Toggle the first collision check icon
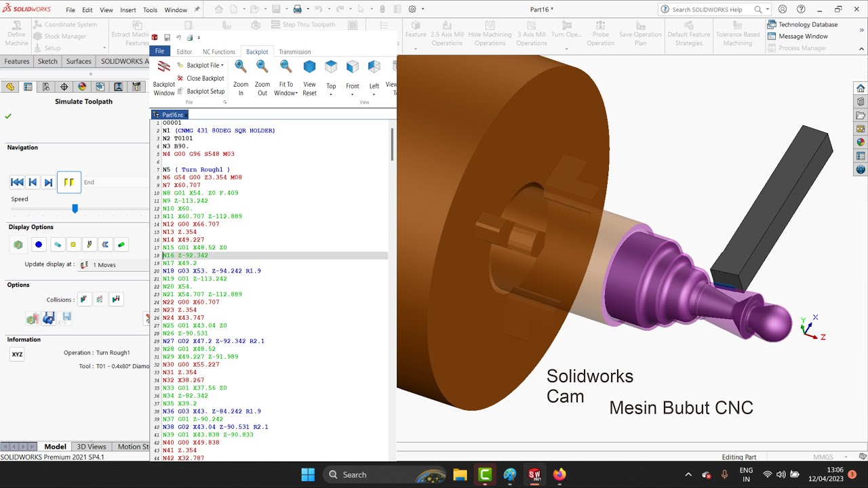This screenshot has height=488, width=868. (x=83, y=299)
